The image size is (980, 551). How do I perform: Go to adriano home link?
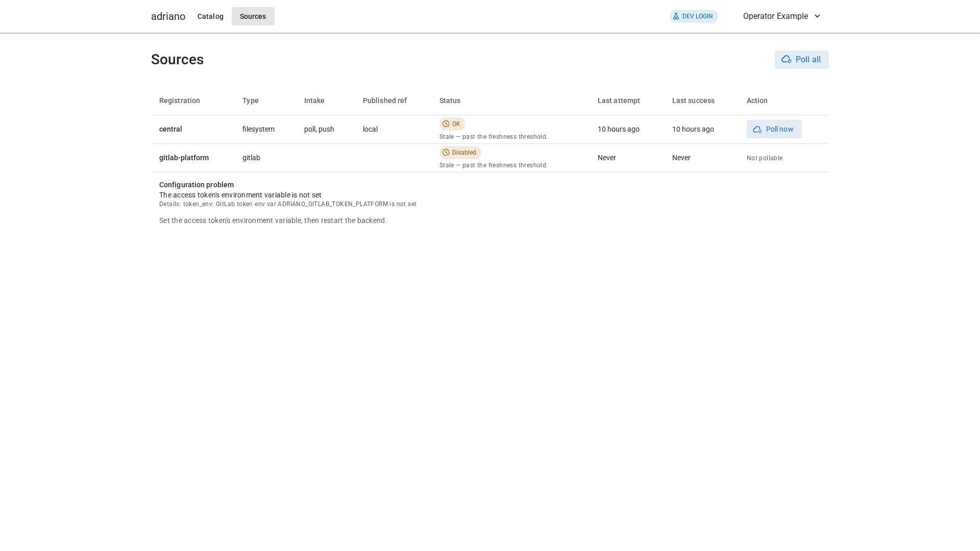(168, 16)
